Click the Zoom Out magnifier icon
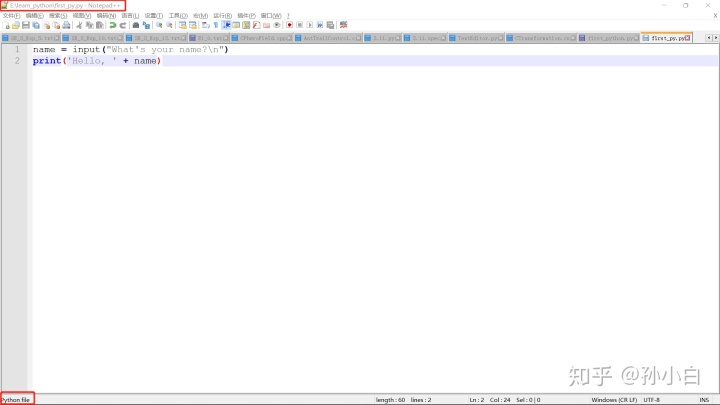Viewport: 720px width, 405px height. pyautogui.click(x=169, y=25)
